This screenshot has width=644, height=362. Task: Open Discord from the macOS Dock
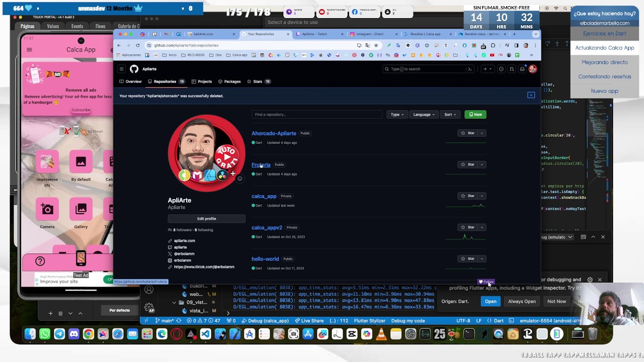coord(74,334)
